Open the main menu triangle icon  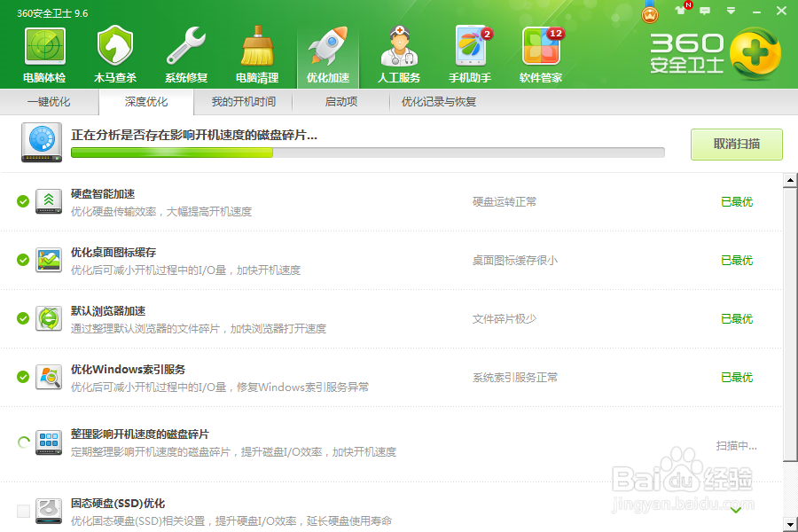(x=731, y=11)
